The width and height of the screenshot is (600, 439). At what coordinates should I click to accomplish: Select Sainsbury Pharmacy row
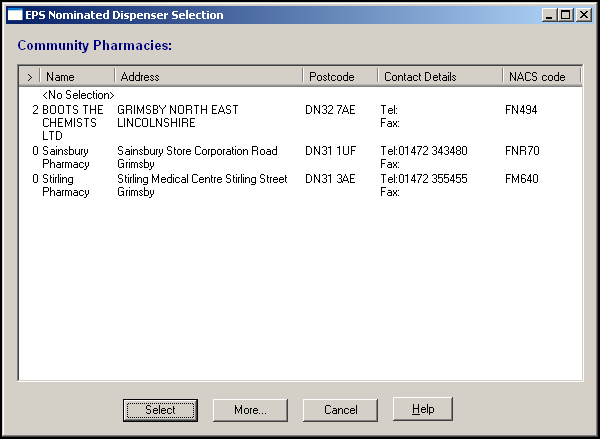click(66, 157)
